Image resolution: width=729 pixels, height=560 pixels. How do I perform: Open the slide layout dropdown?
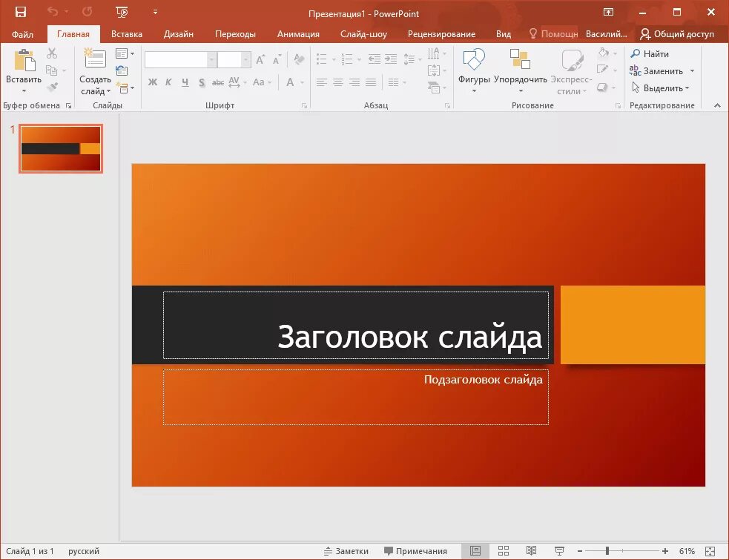[125, 53]
